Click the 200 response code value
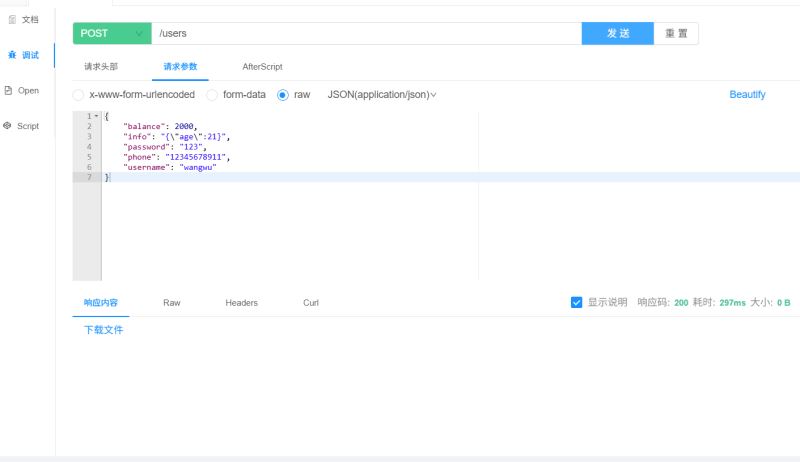The height and width of the screenshot is (462, 800). [x=681, y=302]
